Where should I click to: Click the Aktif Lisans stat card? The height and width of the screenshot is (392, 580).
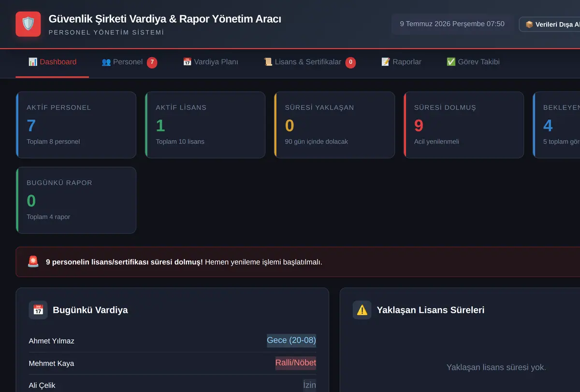point(205,125)
